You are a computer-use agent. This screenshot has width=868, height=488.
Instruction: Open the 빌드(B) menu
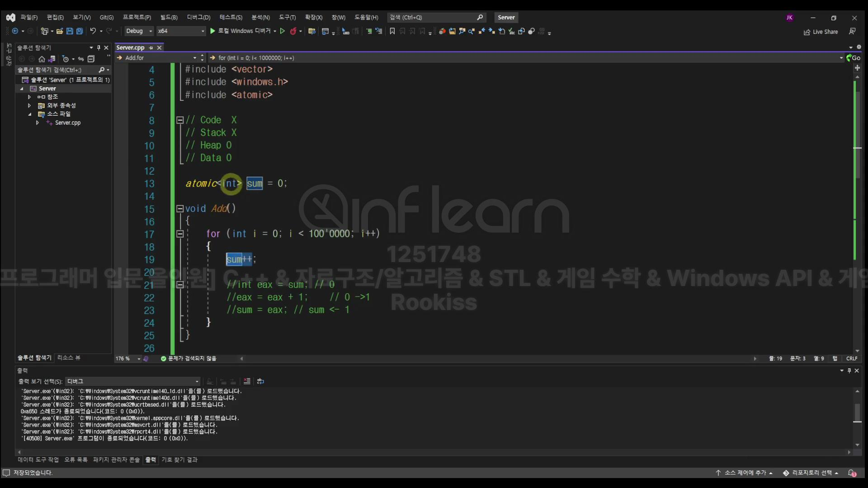(169, 17)
